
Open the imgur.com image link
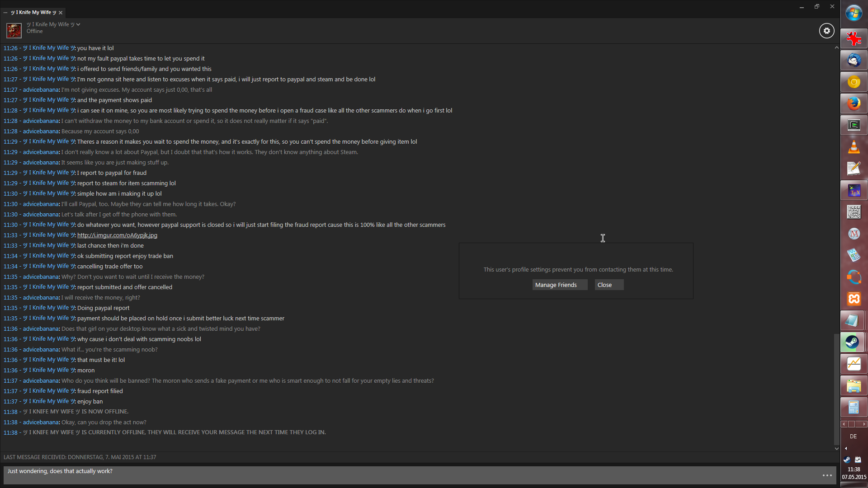pyautogui.click(x=117, y=235)
